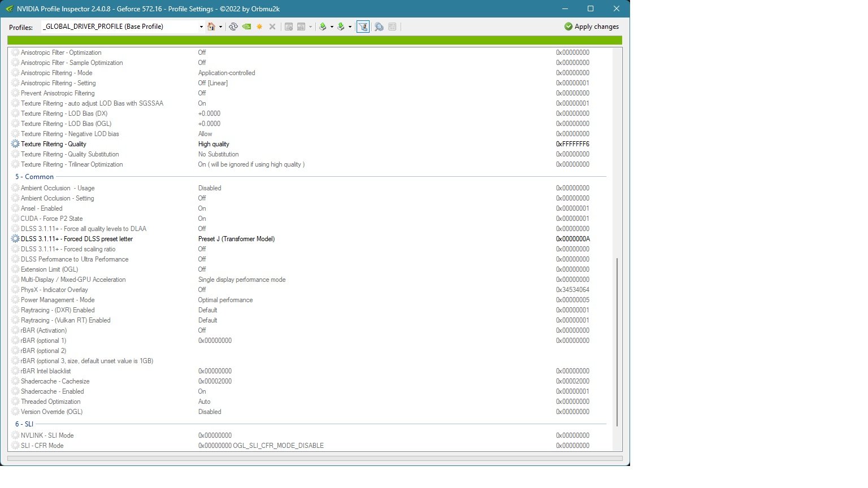
Task: Toggle the show customized settings filter icon
Action: tap(363, 27)
